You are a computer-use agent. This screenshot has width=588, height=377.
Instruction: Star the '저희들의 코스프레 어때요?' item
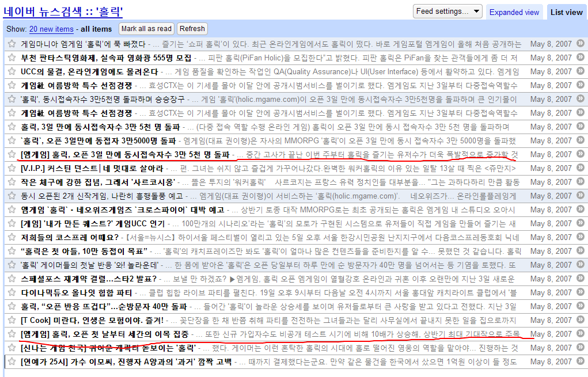coord(12,237)
